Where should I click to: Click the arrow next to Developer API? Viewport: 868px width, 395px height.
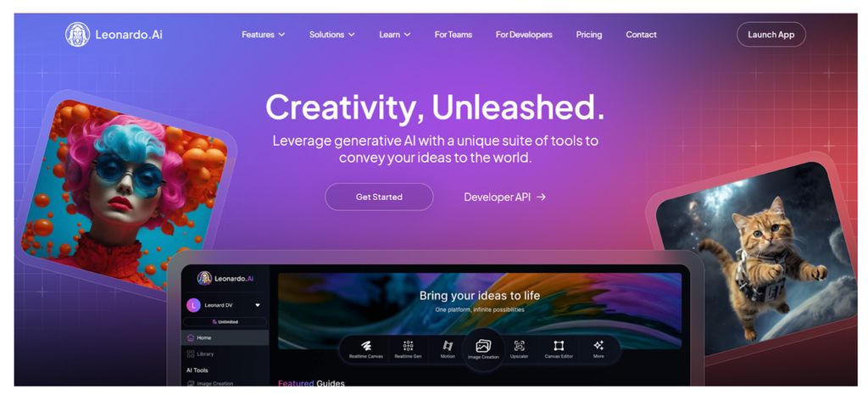coord(542,197)
